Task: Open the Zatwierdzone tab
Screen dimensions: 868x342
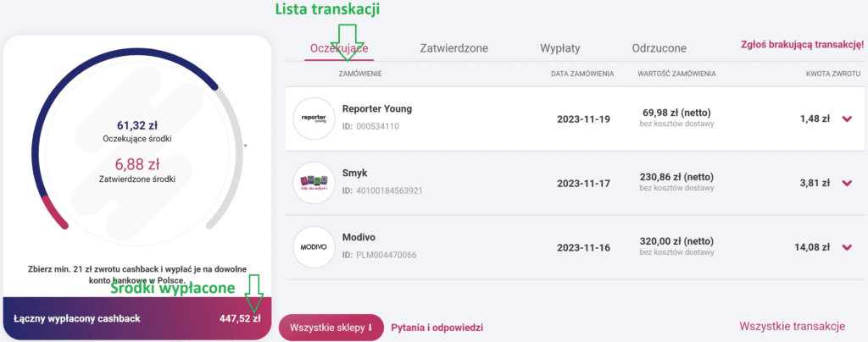Action: click(453, 48)
